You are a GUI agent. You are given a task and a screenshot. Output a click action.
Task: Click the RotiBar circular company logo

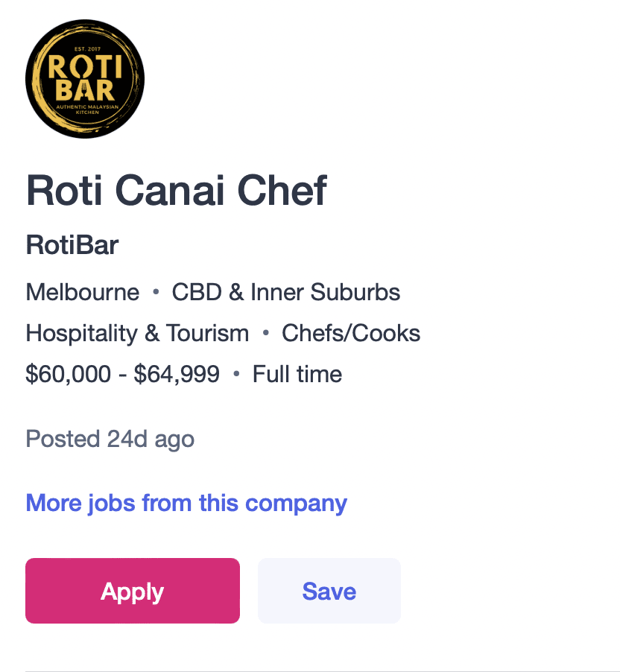point(84,79)
